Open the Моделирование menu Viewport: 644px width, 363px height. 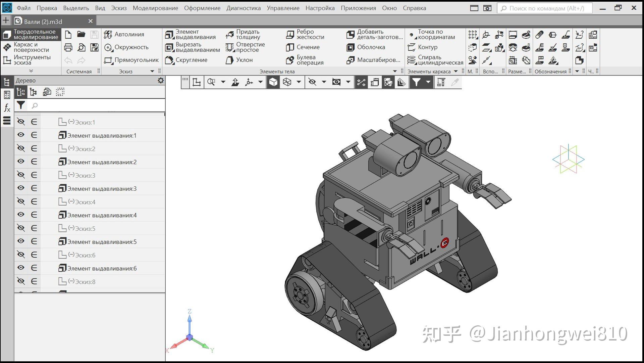pos(155,8)
